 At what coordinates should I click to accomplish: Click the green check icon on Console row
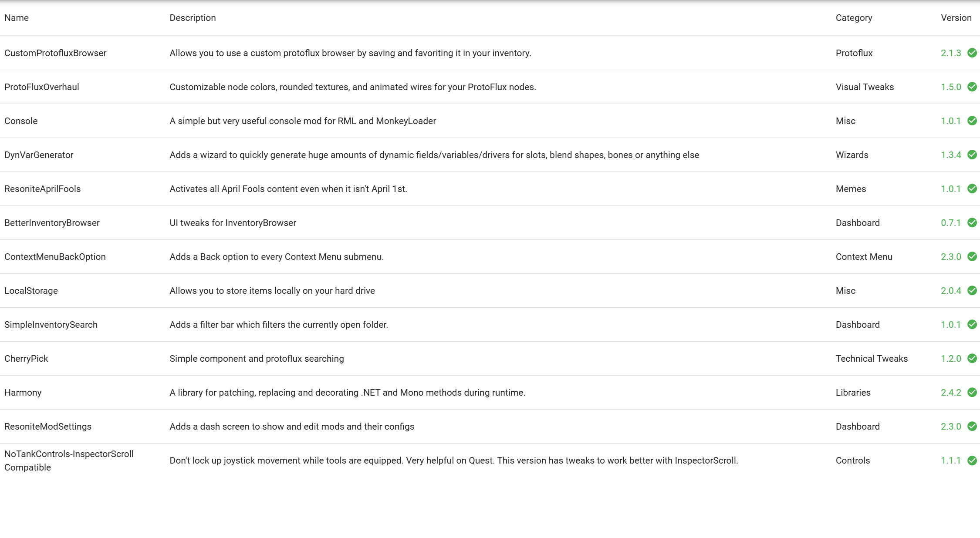point(972,121)
